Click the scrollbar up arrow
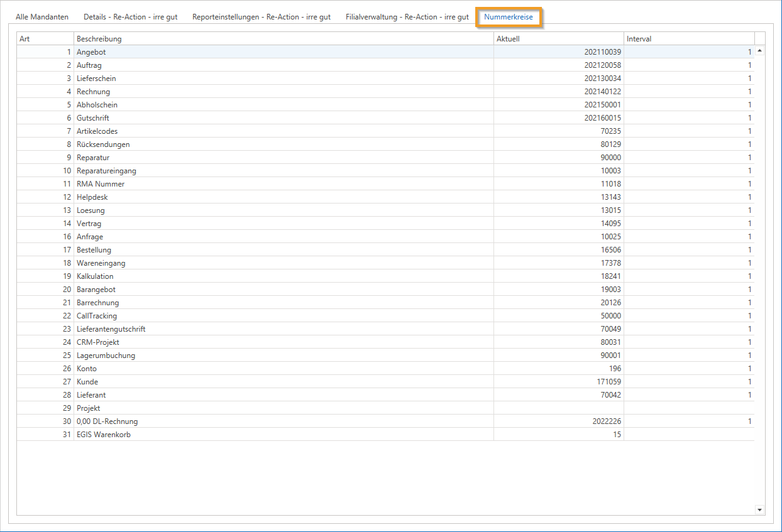 click(759, 51)
